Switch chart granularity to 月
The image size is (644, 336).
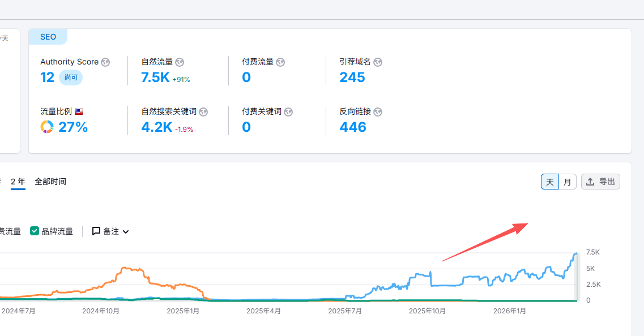click(x=568, y=182)
